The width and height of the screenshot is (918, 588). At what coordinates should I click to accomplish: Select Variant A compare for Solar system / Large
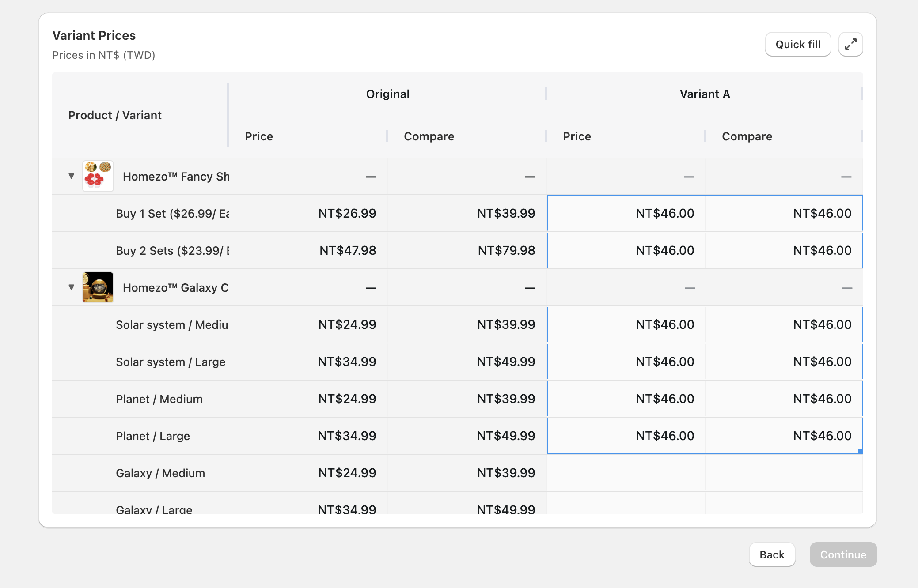point(784,362)
